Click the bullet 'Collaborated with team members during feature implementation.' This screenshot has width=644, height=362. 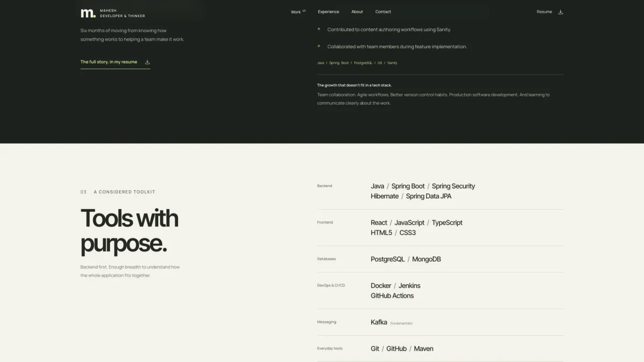point(397,47)
